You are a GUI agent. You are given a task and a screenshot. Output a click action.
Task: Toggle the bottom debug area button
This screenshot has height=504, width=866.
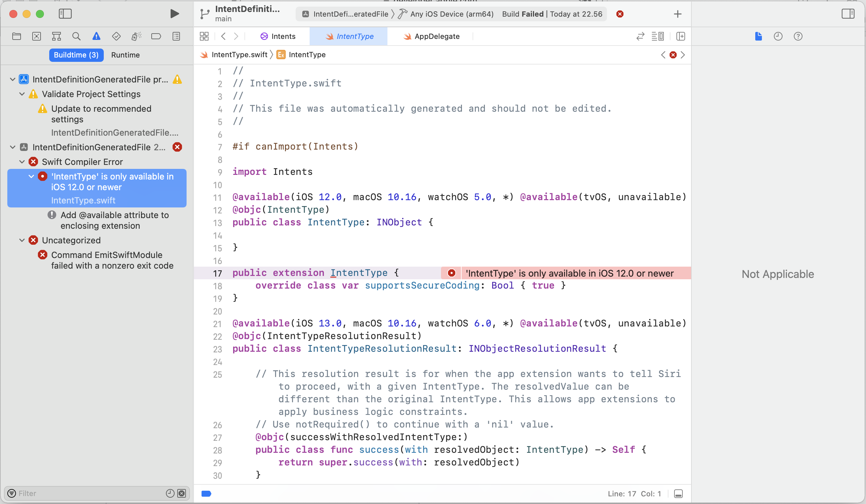[678, 494]
